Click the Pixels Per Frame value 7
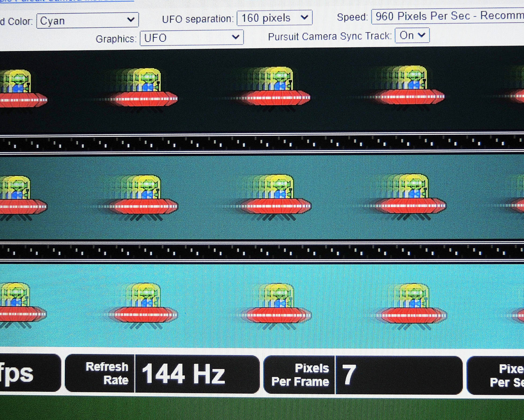This screenshot has width=524, height=420. pos(349,375)
